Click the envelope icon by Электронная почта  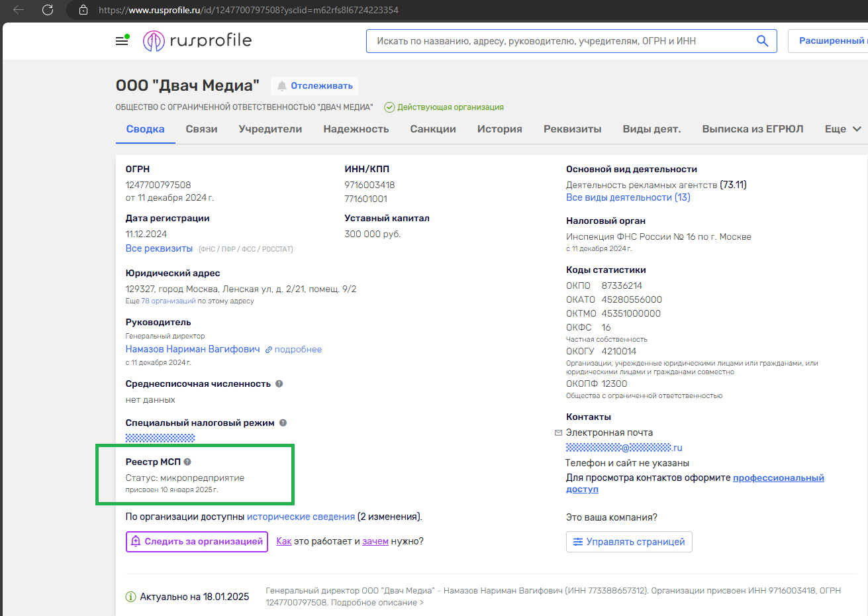pyautogui.click(x=558, y=433)
